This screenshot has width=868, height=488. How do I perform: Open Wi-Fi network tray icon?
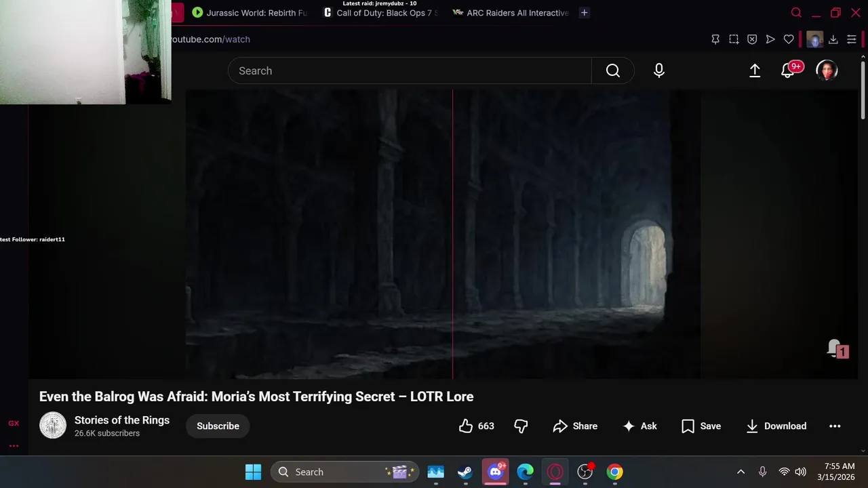point(784,472)
